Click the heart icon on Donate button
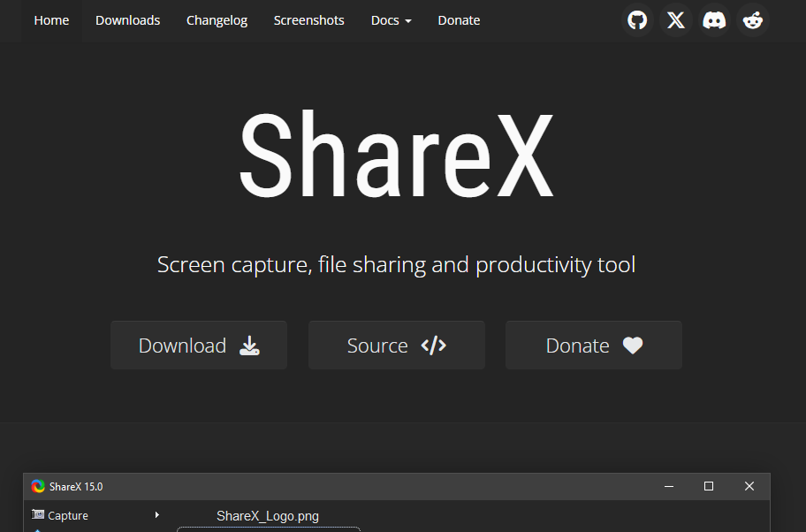 [x=633, y=346]
